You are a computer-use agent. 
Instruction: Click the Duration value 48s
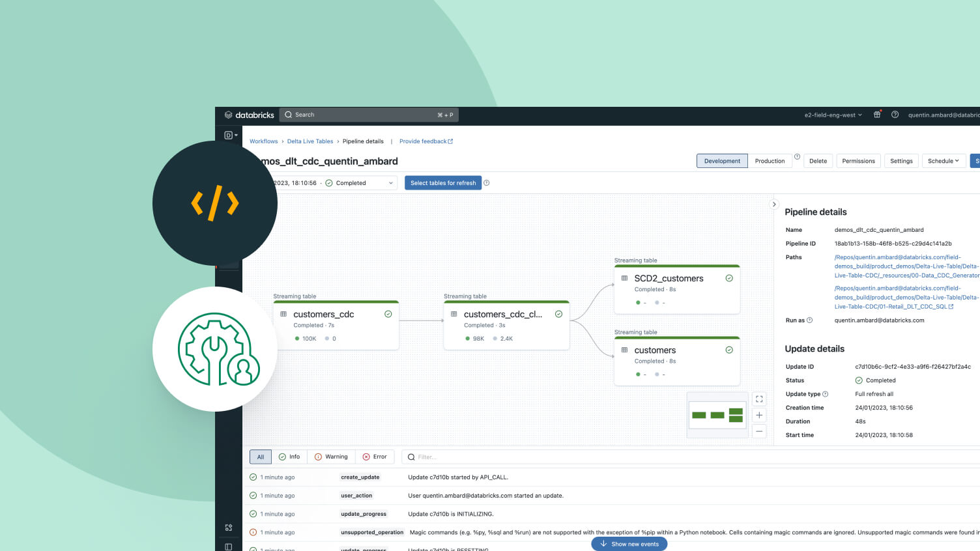coord(860,421)
